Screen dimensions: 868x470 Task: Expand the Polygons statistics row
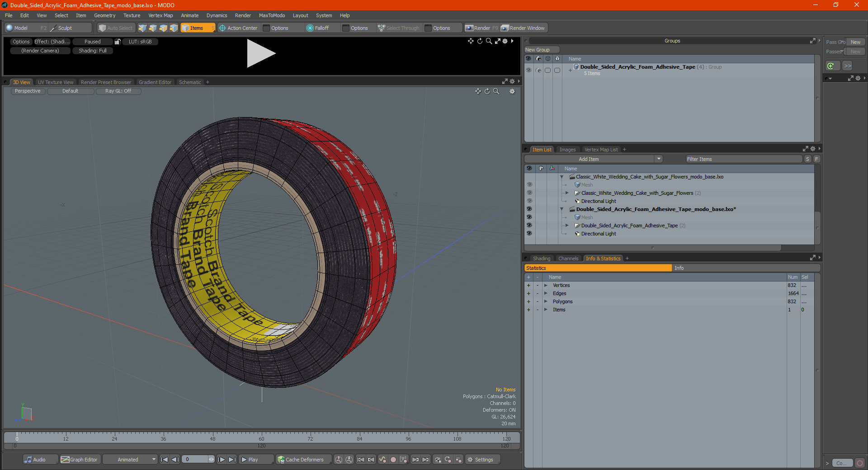tap(546, 301)
